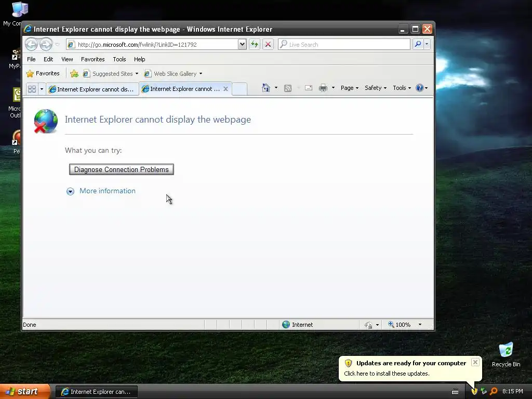This screenshot has width=532, height=399.
Task: Click the Read Mail envelope icon
Action: click(x=309, y=88)
